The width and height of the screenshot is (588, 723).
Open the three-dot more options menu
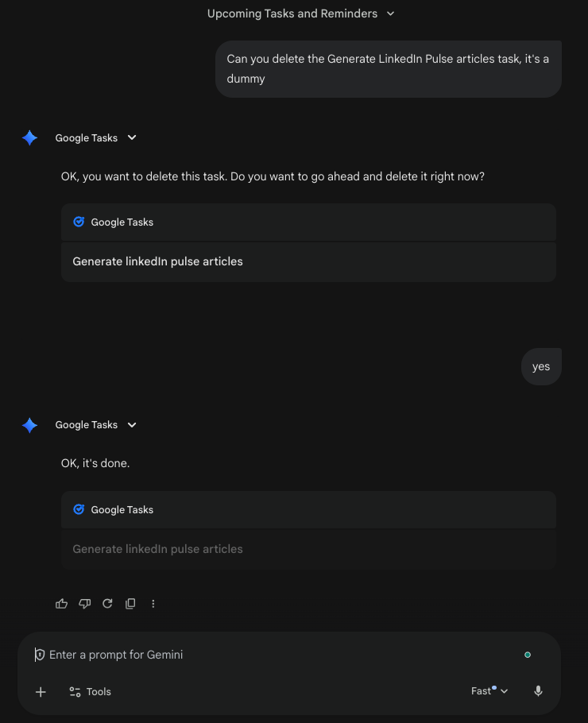pyautogui.click(x=153, y=604)
